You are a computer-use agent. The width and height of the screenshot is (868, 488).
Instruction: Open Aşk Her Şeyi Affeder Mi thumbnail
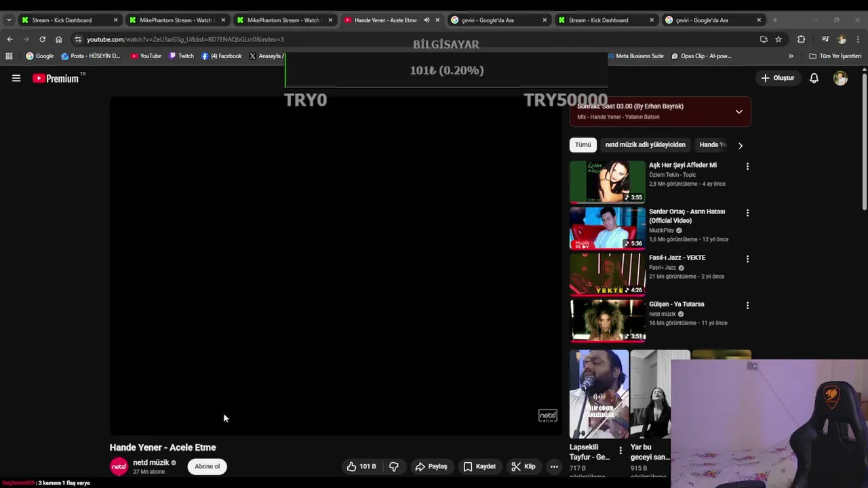pos(608,182)
